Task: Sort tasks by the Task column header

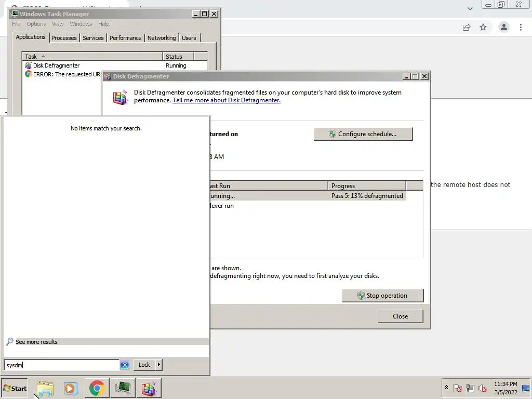Action: [x=92, y=56]
